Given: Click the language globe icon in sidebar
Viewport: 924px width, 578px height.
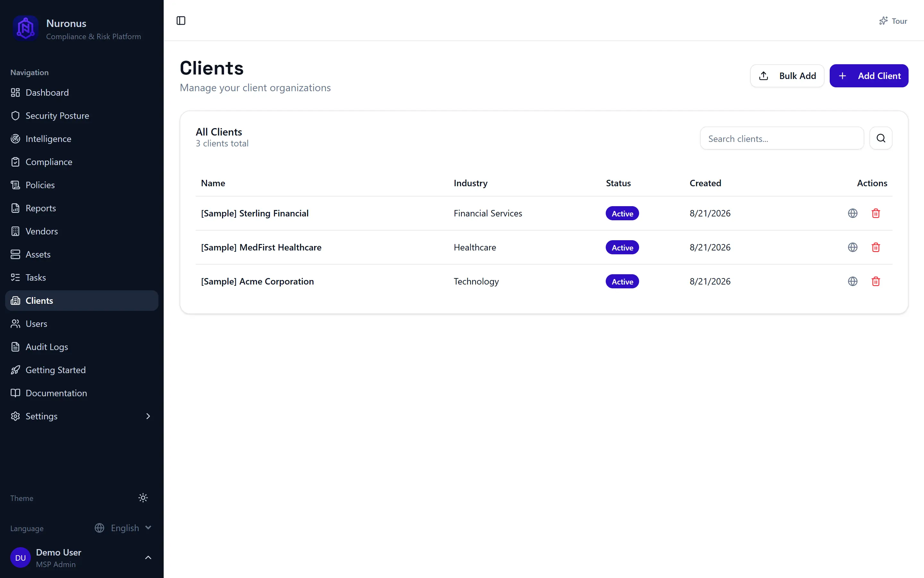Looking at the screenshot, I should (x=99, y=528).
